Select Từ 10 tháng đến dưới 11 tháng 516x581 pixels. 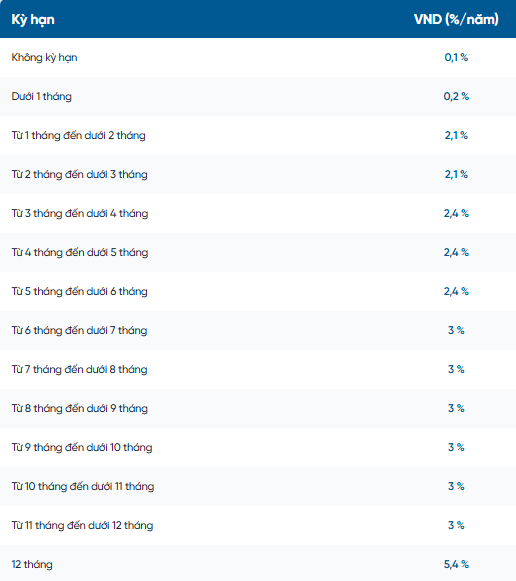point(83,486)
